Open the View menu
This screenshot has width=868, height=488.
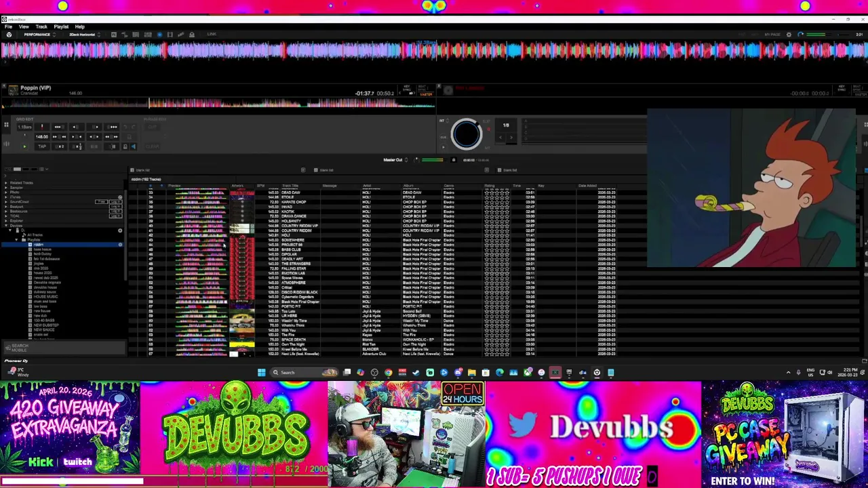(x=24, y=26)
